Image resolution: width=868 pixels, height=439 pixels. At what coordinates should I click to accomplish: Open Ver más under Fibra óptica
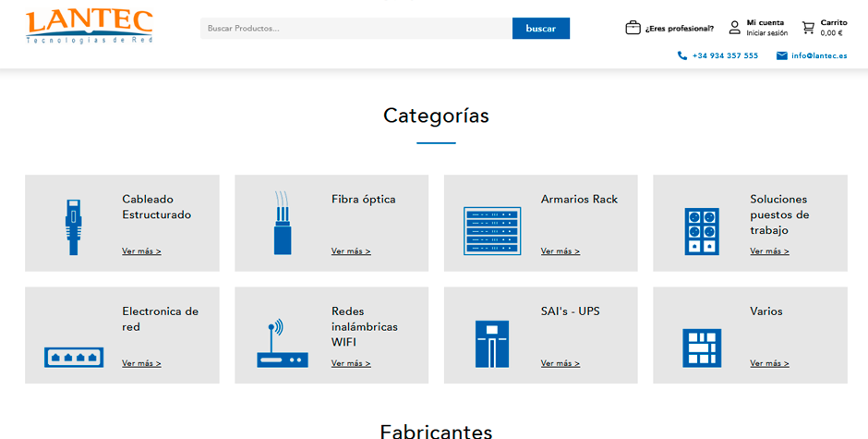(351, 251)
